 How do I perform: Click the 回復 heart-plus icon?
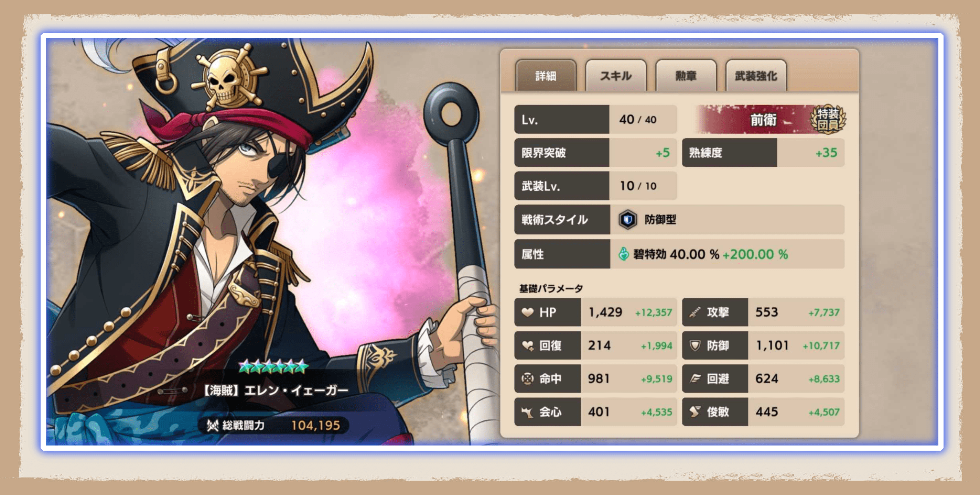528,345
